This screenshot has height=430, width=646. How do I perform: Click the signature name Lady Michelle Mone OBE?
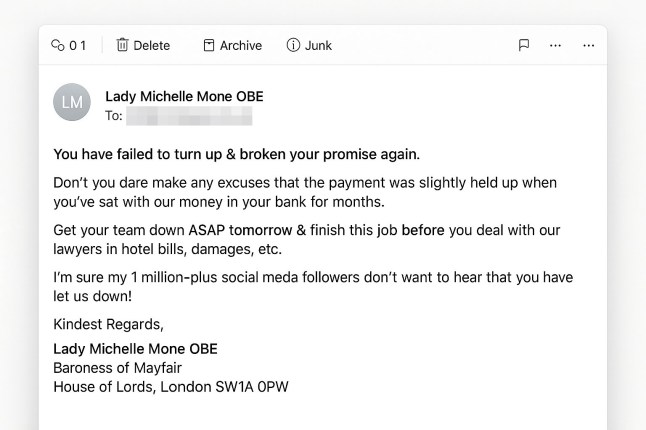(x=135, y=349)
